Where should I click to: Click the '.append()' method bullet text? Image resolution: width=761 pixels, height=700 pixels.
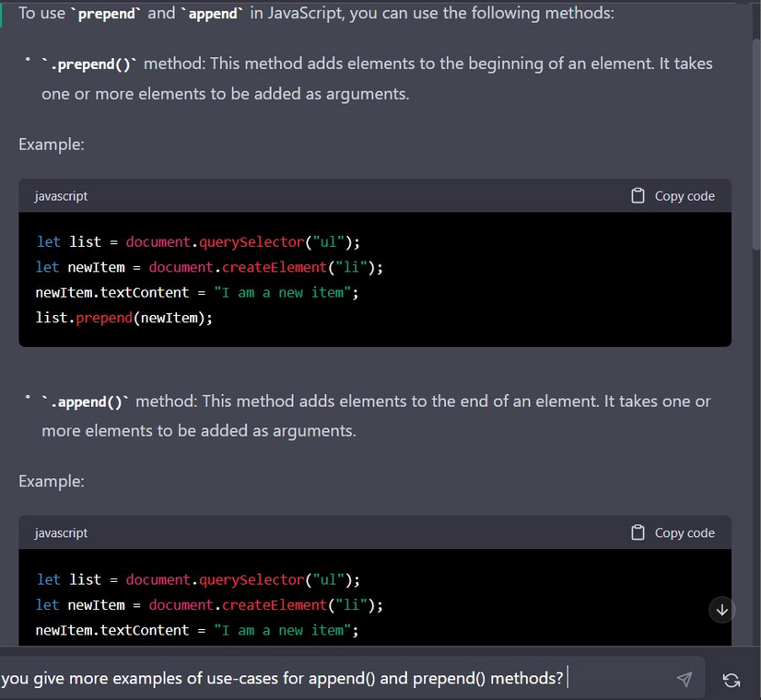376,415
